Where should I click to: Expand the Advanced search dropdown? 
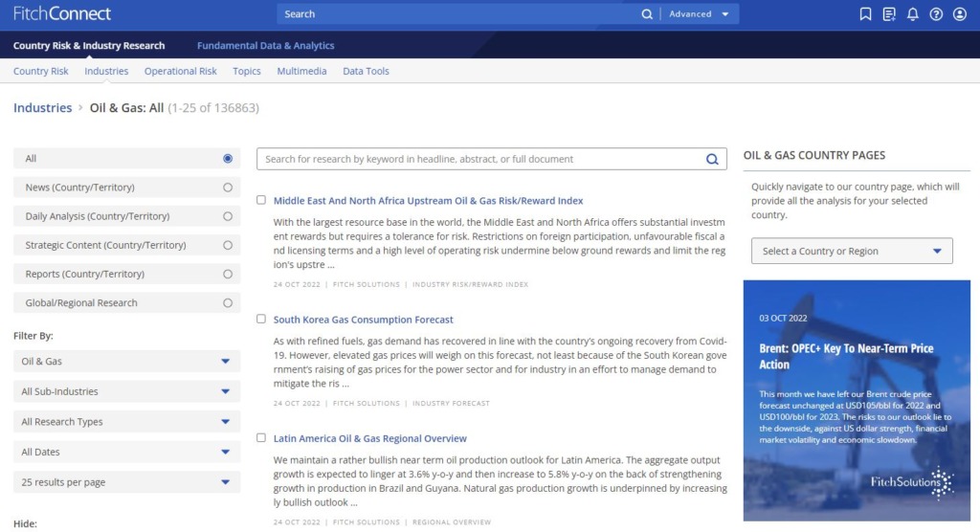click(x=699, y=14)
